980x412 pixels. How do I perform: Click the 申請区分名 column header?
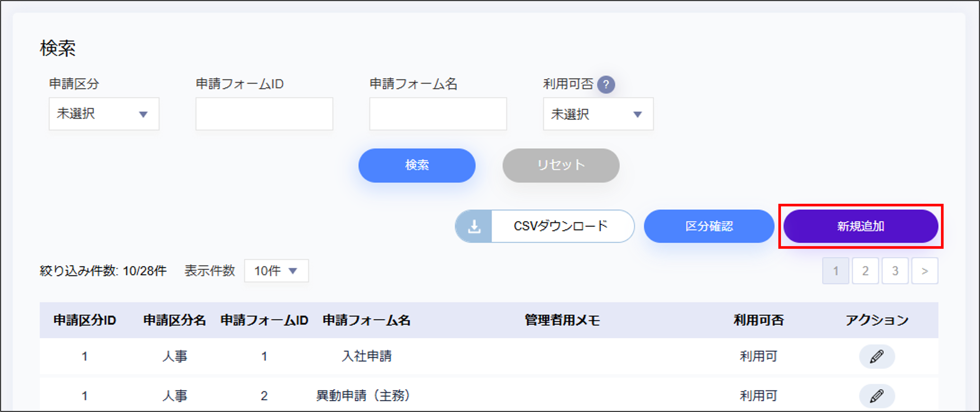pyautogui.click(x=175, y=320)
